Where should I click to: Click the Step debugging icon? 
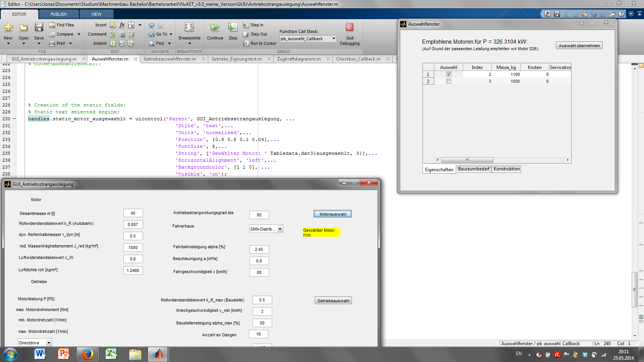point(233,27)
